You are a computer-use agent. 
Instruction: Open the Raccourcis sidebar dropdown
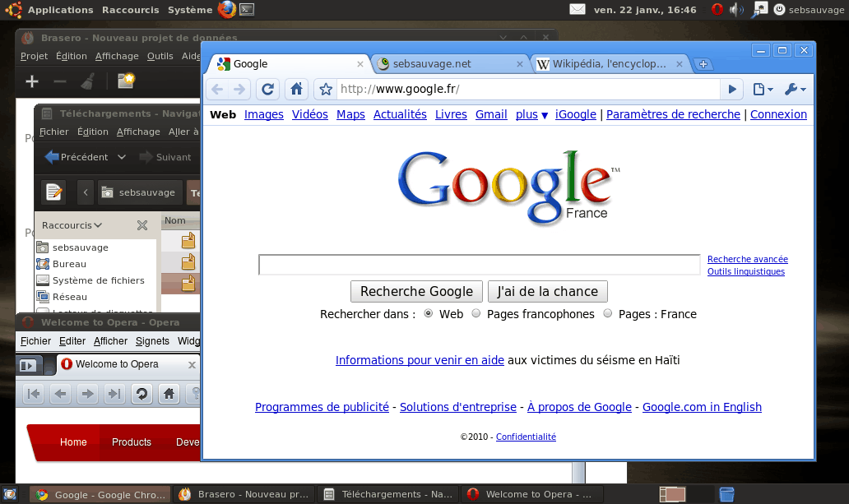point(72,225)
